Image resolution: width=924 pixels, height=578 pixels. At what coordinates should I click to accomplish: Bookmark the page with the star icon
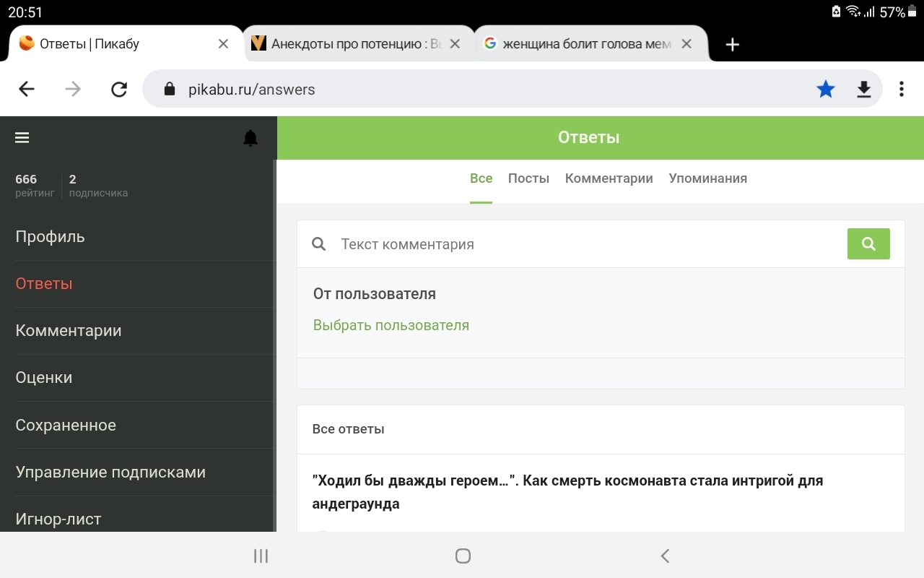tap(826, 89)
